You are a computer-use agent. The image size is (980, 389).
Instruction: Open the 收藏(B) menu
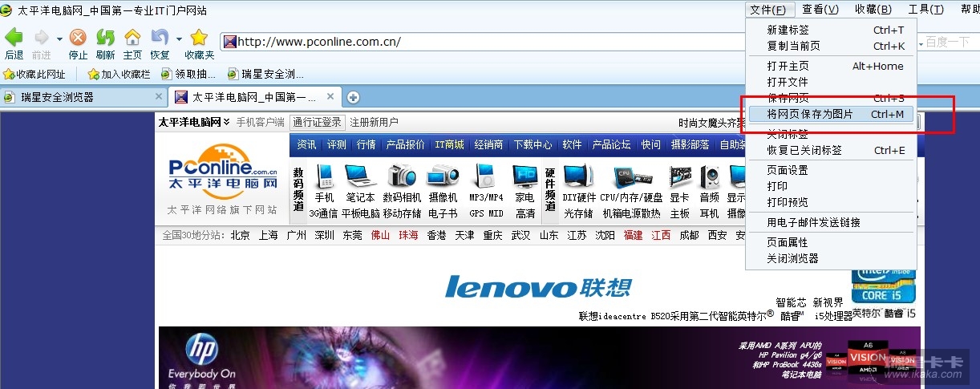(873, 10)
